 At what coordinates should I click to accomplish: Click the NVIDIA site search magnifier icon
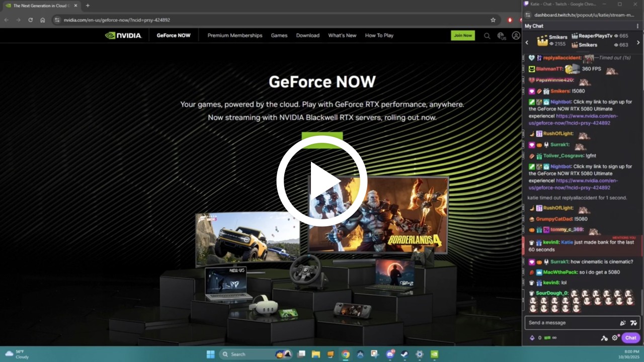click(x=487, y=36)
